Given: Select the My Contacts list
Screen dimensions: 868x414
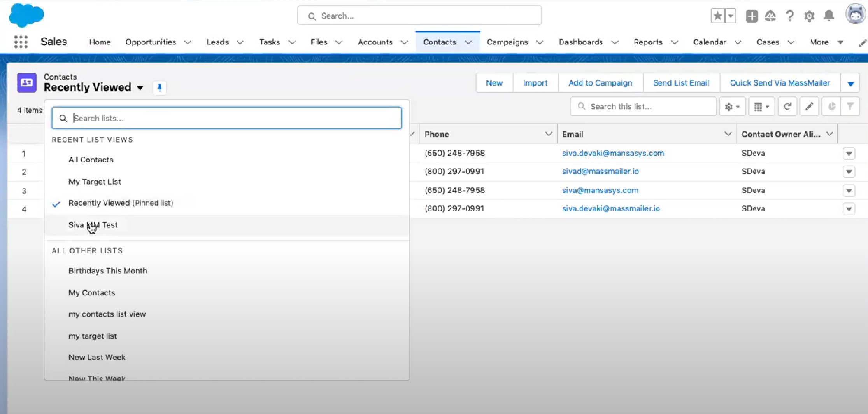Looking at the screenshot, I should (x=226, y=293).
